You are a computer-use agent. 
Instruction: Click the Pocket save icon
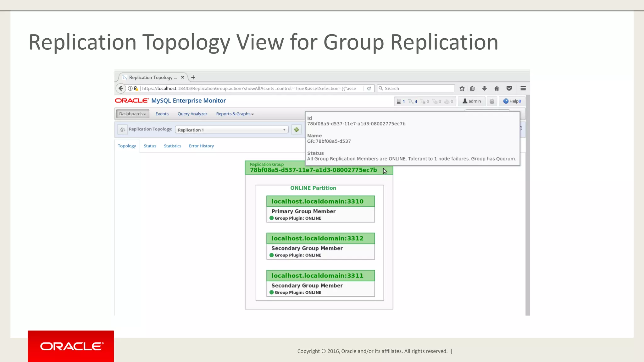[x=509, y=88]
